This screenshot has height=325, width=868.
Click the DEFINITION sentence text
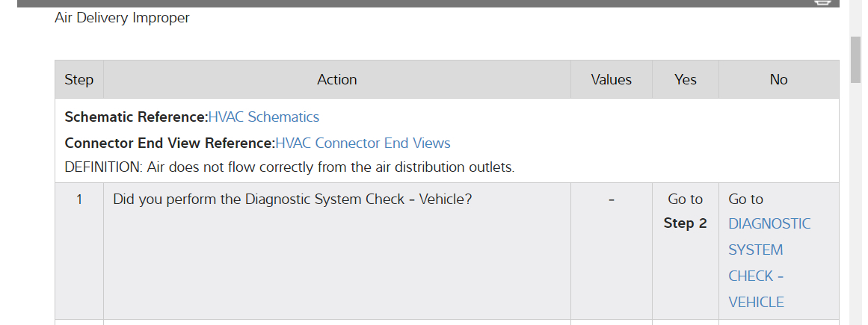[x=289, y=167]
